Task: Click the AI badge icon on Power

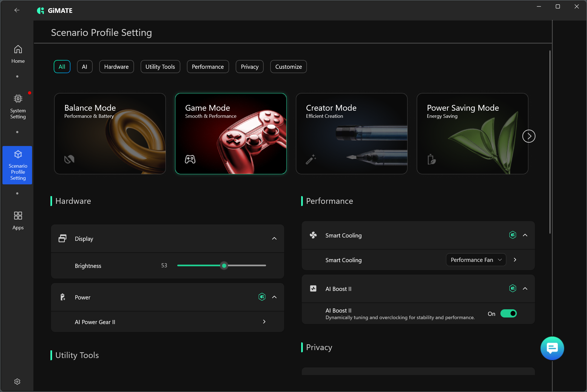Action: (262, 297)
